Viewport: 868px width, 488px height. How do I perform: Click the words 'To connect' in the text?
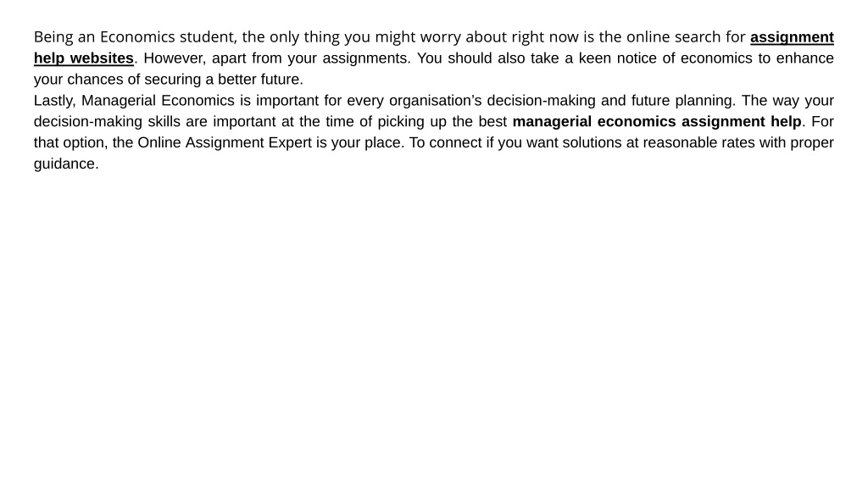445,142
